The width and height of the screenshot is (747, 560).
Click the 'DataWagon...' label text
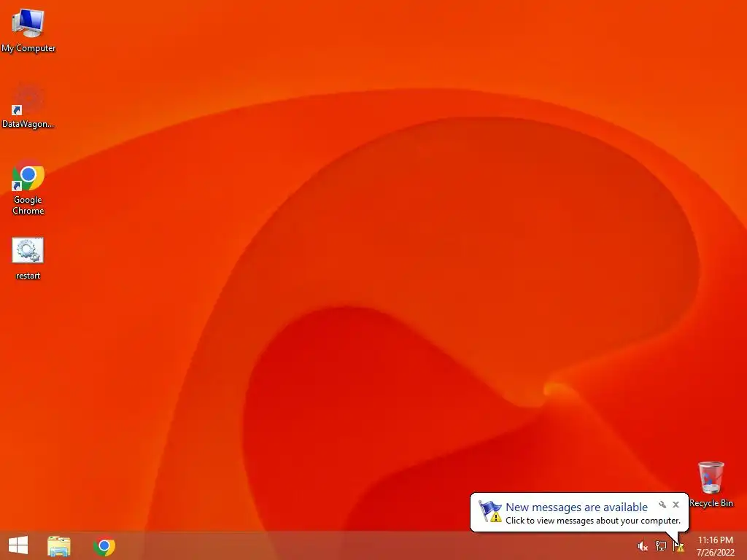(28, 124)
